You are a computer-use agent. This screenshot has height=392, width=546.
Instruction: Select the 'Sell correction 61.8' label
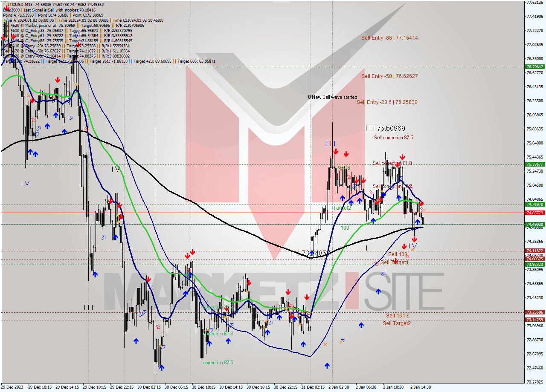pos(392,163)
